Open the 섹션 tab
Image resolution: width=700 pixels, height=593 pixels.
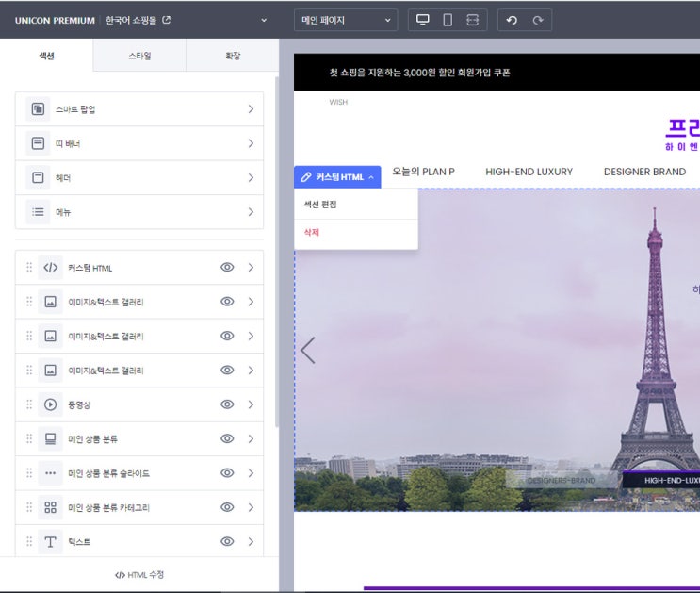[46, 56]
